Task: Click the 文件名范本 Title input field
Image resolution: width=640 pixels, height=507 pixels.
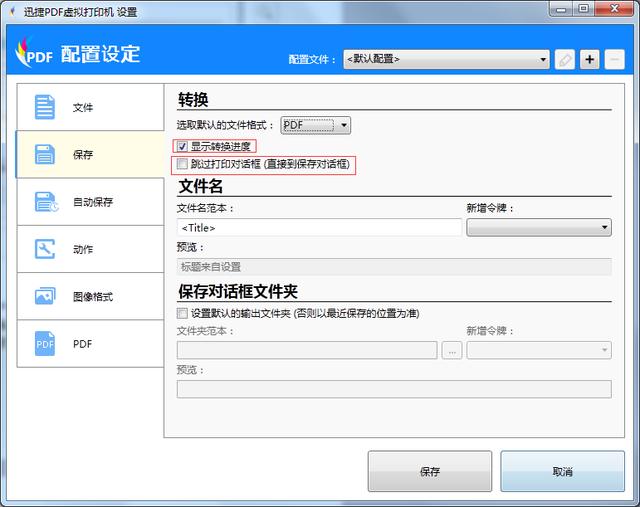Action: pyautogui.click(x=318, y=228)
